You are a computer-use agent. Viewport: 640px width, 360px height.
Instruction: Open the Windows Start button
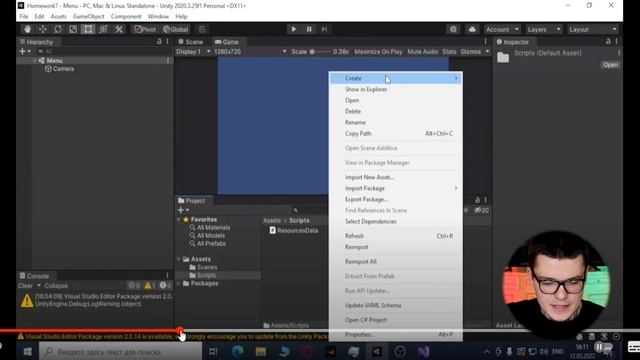(x=27, y=351)
